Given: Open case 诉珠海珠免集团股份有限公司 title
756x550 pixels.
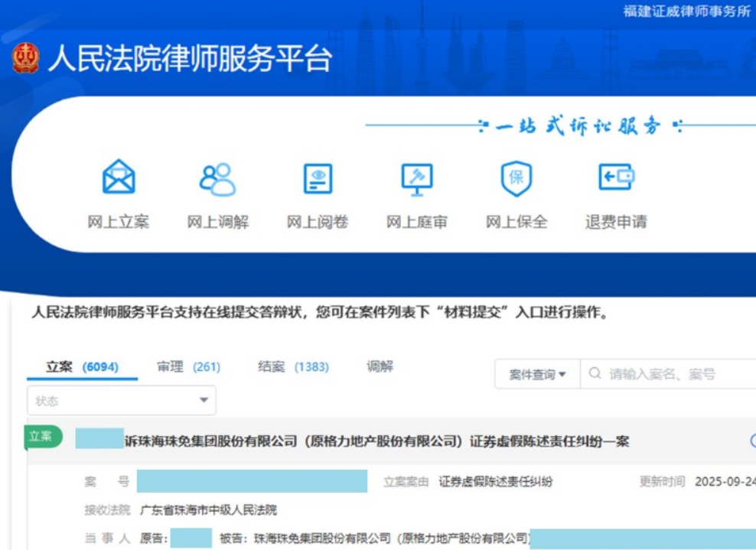Looking at the screenshot, I should (x=376, y=441).
